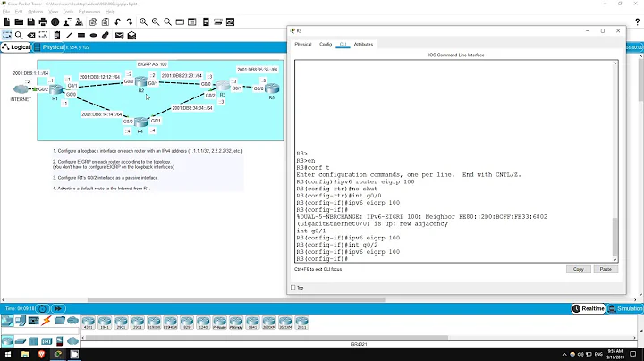The image size is (644, 361).
Task: Switch to Physical workspace view
Action: pyautogui.click(x=49, y=47)
